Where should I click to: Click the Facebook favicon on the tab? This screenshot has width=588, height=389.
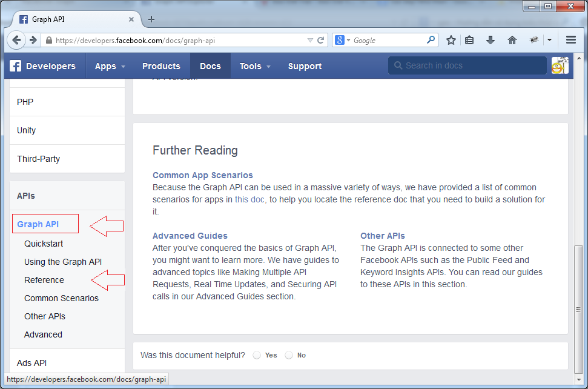tap(23, 19)
